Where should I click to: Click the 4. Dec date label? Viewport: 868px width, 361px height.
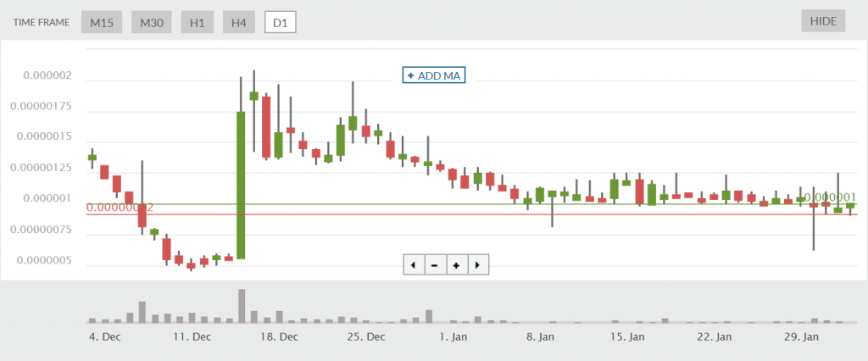tap(104, 336)
